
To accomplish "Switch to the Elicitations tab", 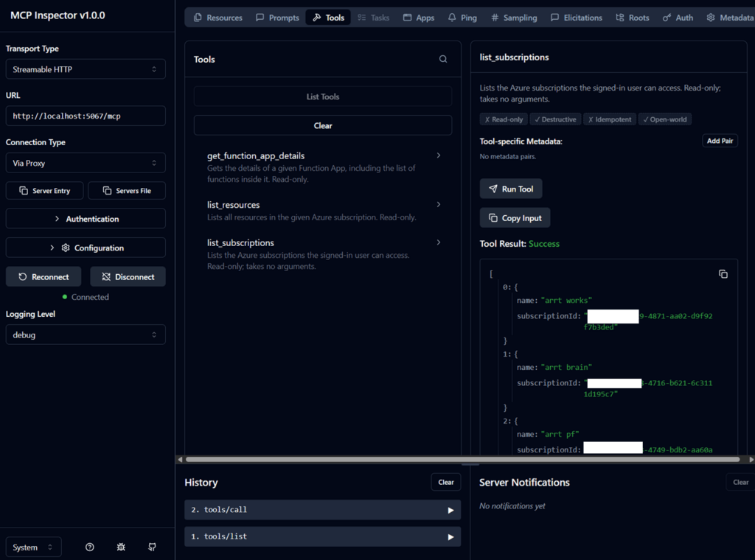I will [577, 18].
